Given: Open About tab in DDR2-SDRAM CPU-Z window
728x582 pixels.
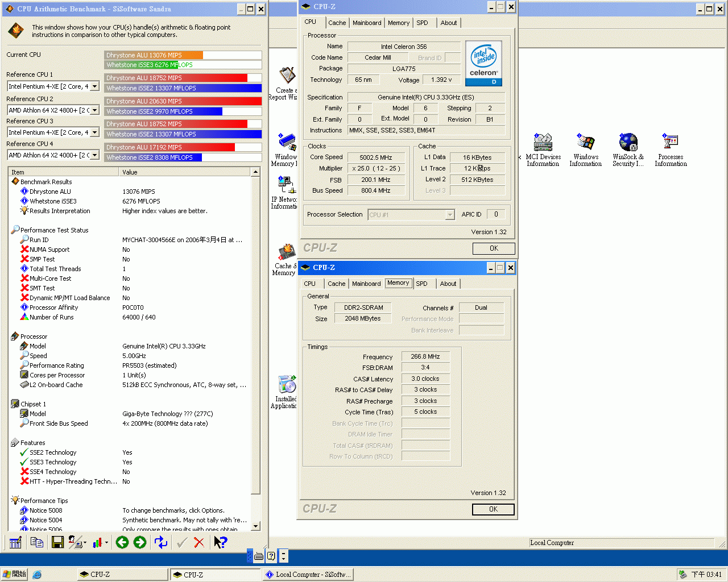Looking at the screenshot, I should tap(448, 284).
